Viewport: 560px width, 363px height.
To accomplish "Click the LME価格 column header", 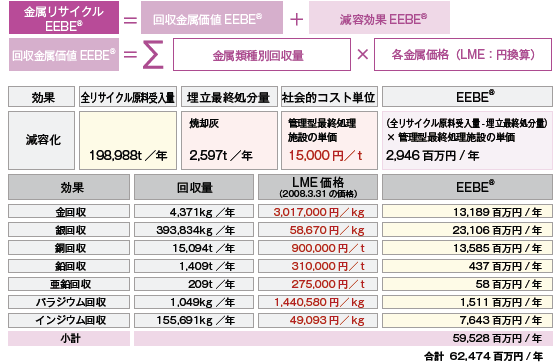I will pyautogui.click(x=318, y=187).
